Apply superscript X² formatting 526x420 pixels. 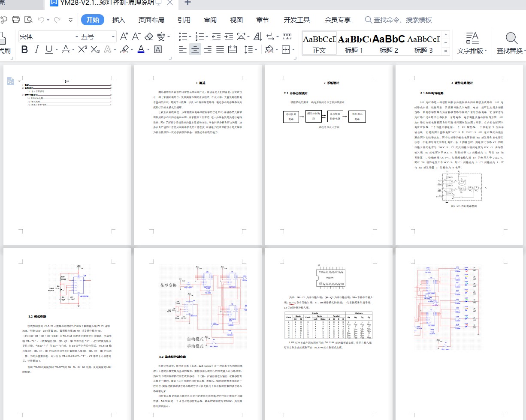point(82,50)
